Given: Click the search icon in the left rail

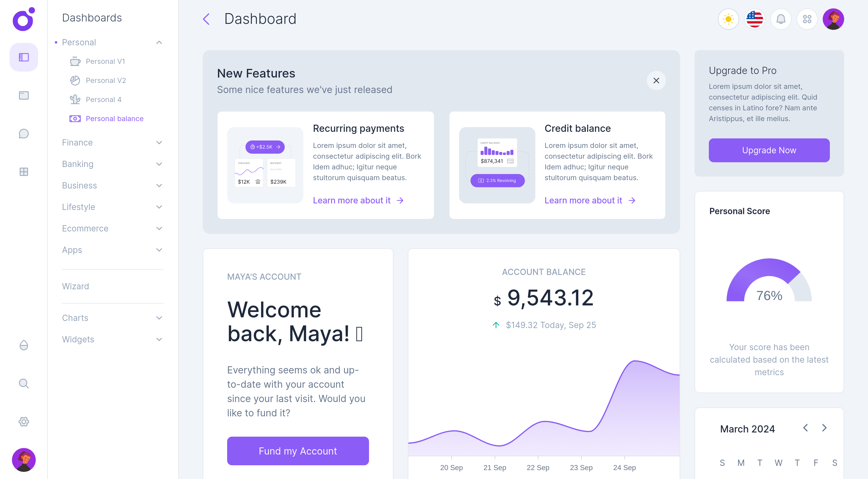Looking at the screenshot, I should [x=23, y=383].
